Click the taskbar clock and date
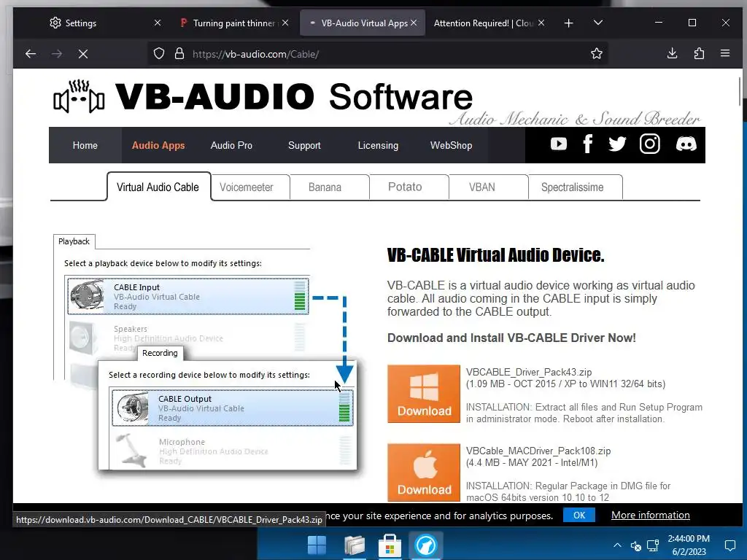This screenshot has height=560, width=747. point(689,545)
